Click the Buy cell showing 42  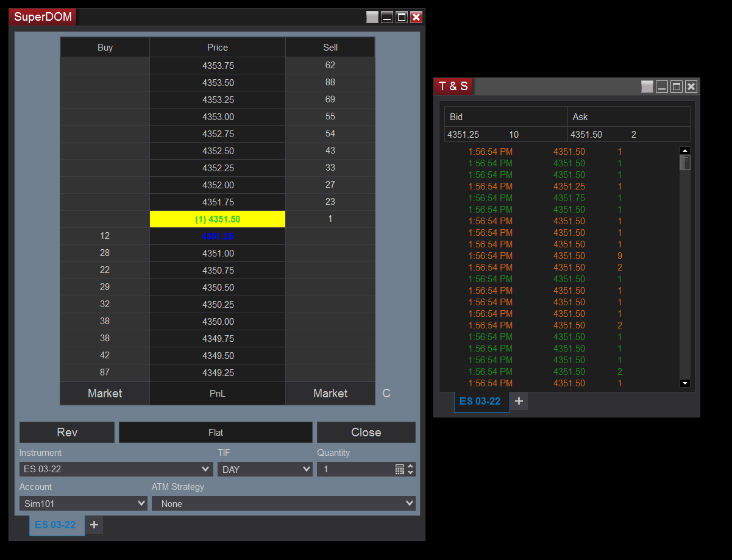pos(105,356)
